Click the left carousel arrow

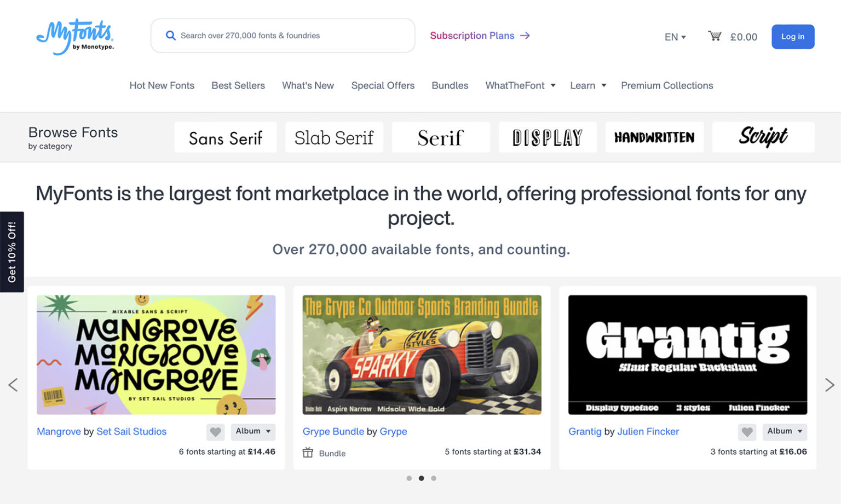pos(13,385)
